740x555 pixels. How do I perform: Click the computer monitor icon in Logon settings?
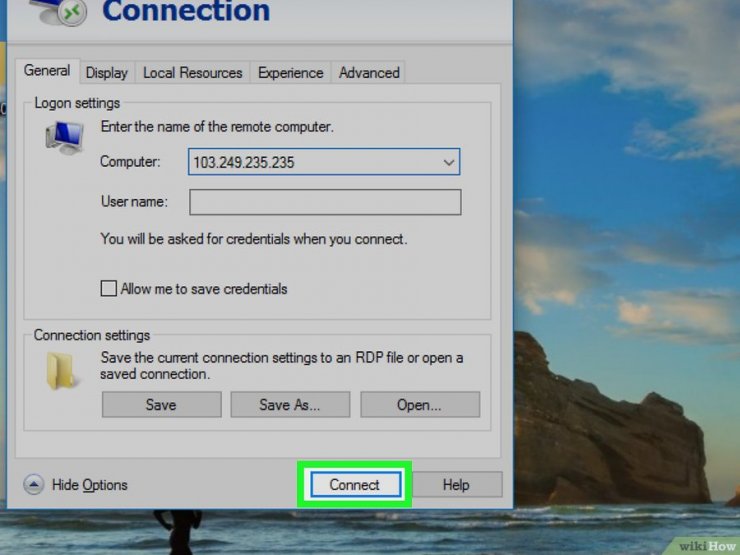64,136
